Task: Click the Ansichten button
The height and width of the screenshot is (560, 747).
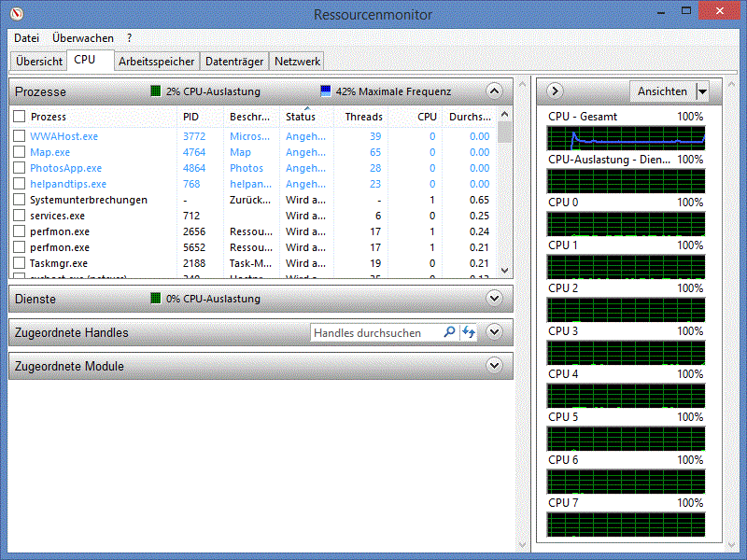Action: (662, 91)
